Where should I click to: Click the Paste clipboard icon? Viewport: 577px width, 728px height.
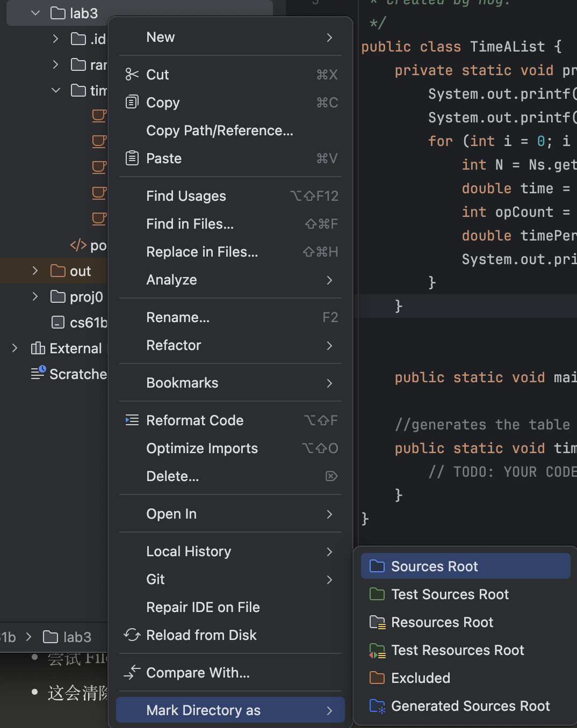coord(132,158)
